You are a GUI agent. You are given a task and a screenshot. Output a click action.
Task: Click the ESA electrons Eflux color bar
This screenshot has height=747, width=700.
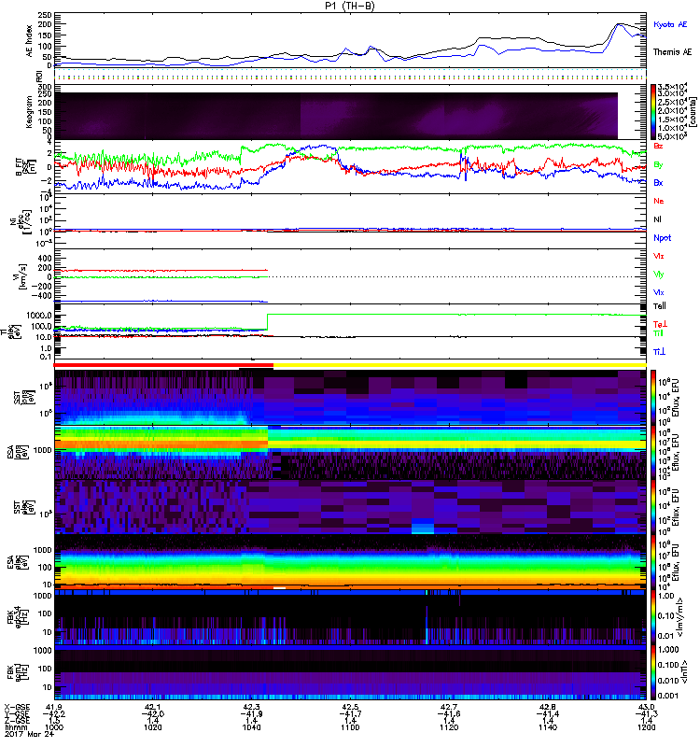(x=653, y=562)
